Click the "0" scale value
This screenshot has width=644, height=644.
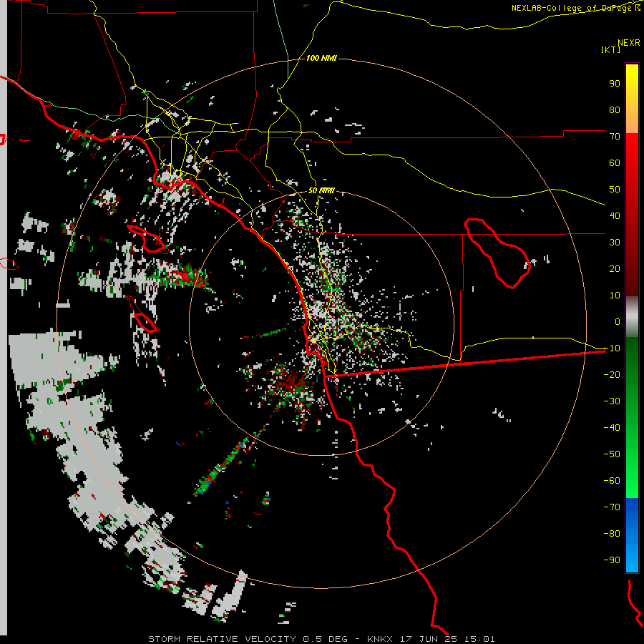pos(618,322)
